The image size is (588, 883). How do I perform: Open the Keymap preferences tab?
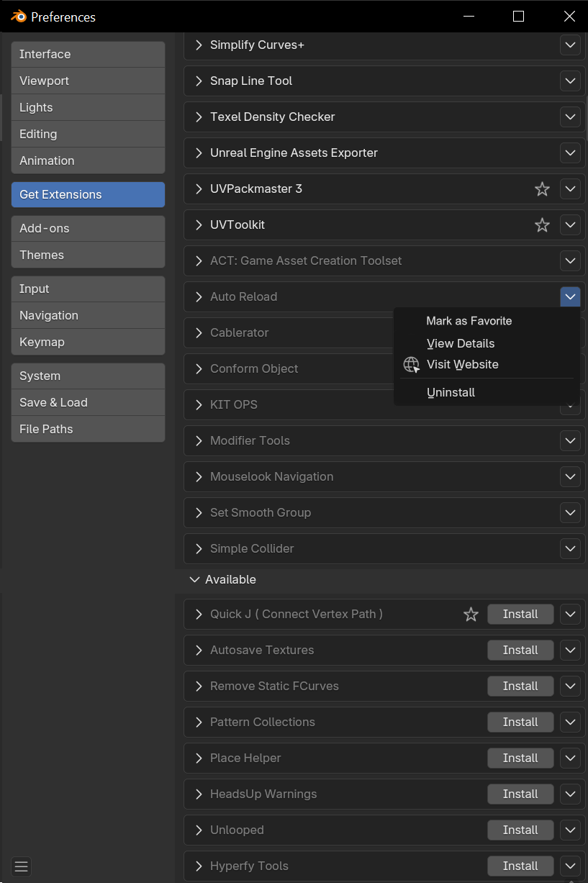point(88,342)
